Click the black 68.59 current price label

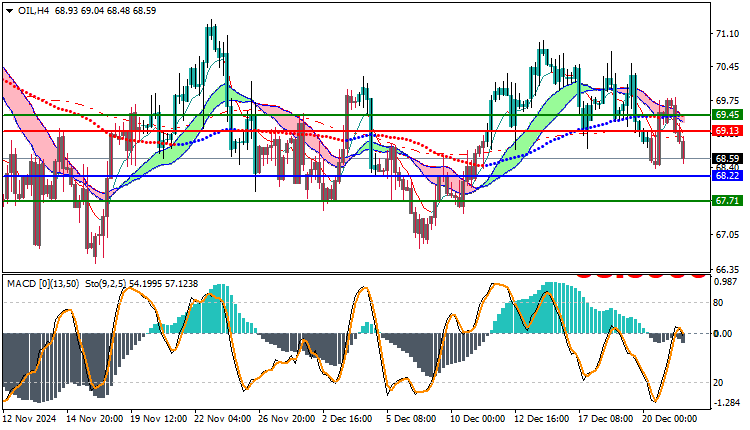[728, 158]
